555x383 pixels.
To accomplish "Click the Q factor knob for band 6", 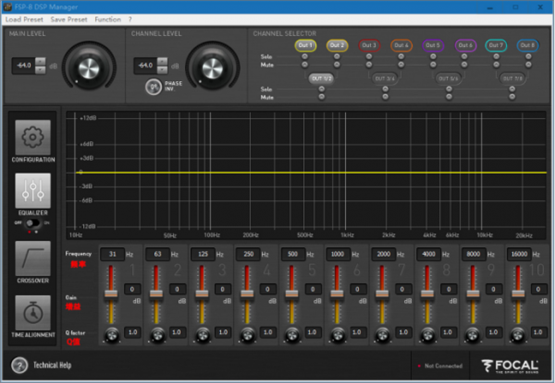I will [x=338, y=335].
